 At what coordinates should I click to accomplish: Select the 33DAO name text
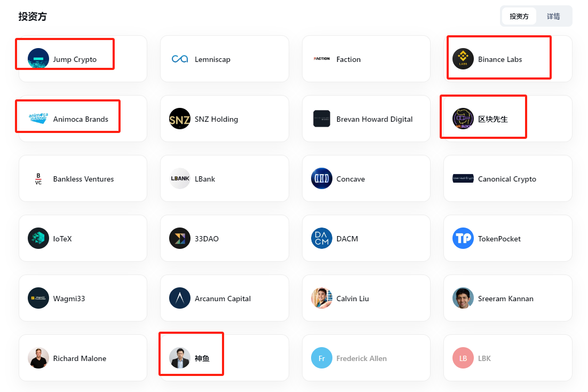[206, 238]
